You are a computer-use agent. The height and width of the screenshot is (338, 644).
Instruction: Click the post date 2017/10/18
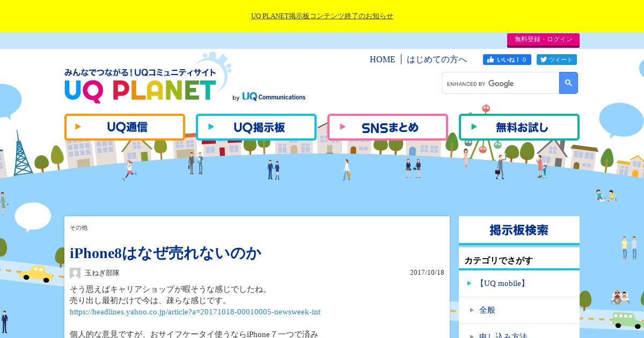[427, 273]
